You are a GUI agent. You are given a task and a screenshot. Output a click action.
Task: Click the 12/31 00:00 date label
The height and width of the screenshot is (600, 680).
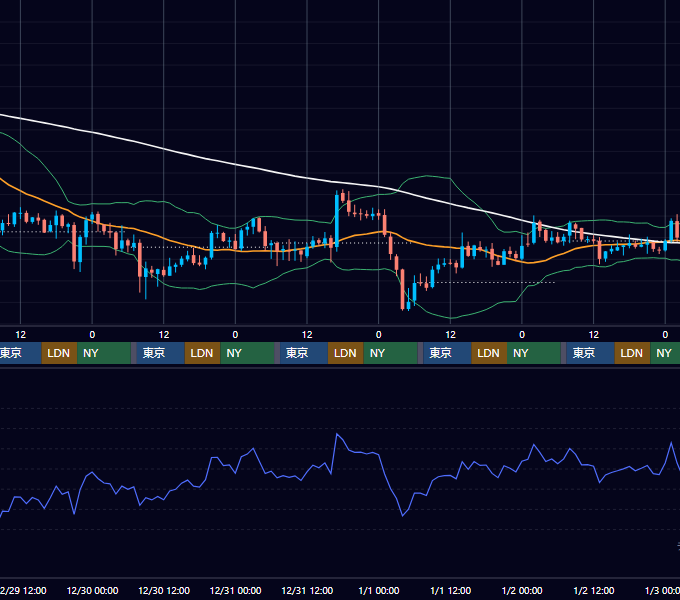point(235,590)
